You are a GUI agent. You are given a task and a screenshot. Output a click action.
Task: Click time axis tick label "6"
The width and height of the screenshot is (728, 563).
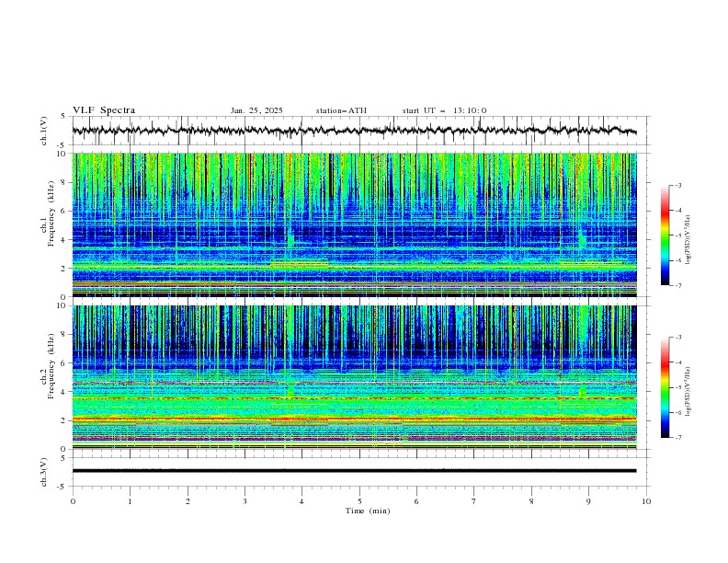click(416, 501)
